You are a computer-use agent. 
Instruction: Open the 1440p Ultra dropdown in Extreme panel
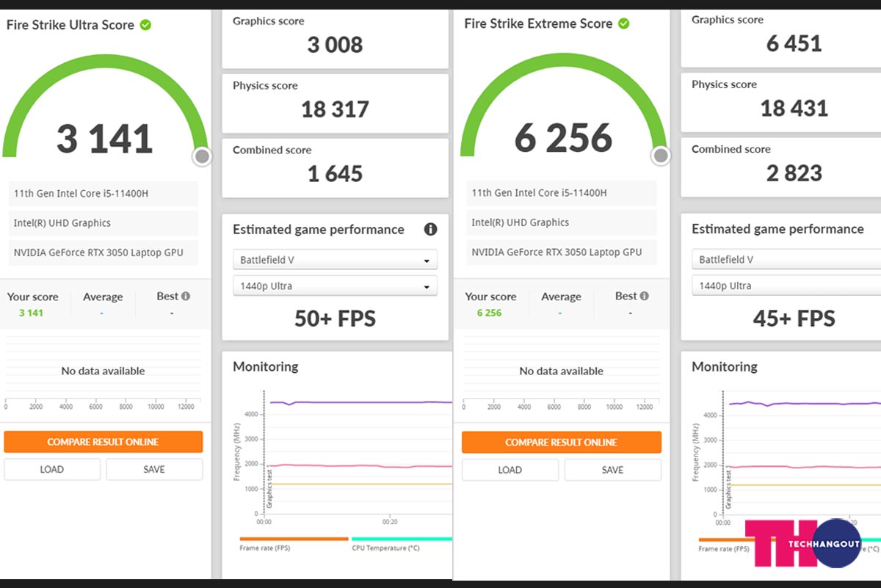786,286
